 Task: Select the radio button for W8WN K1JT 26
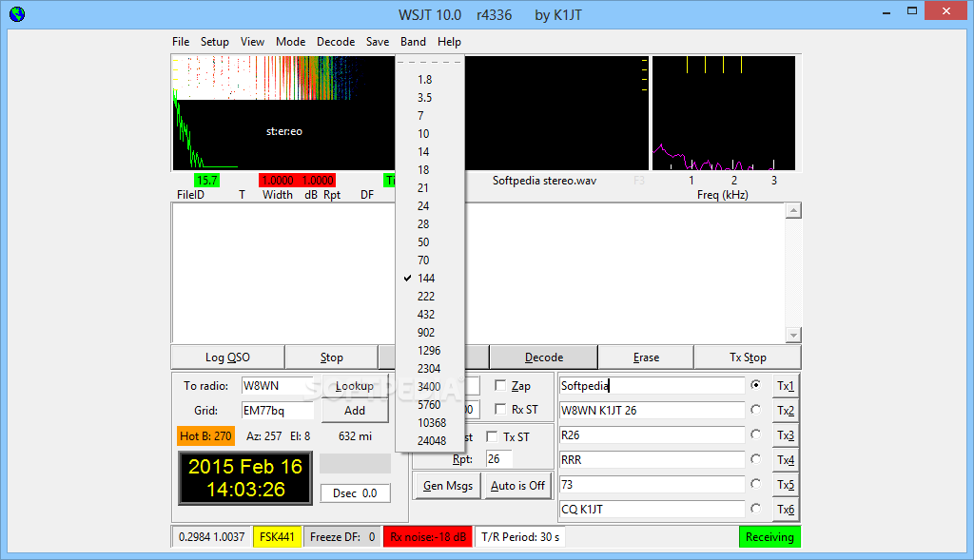pyautogui.click(x=755, y=410)
